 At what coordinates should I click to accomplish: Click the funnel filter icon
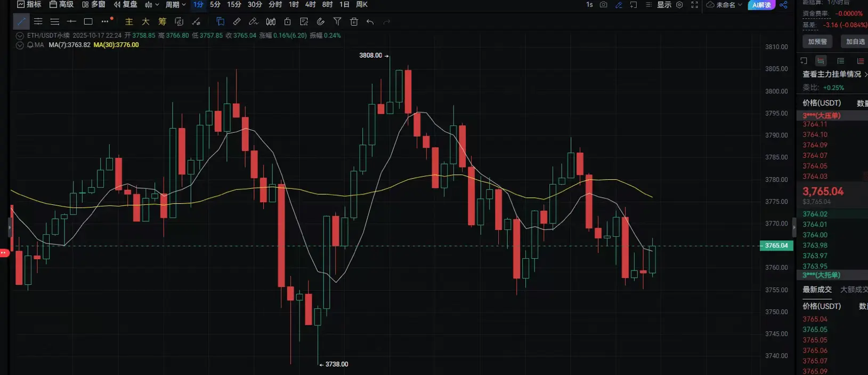pos(337,22)
